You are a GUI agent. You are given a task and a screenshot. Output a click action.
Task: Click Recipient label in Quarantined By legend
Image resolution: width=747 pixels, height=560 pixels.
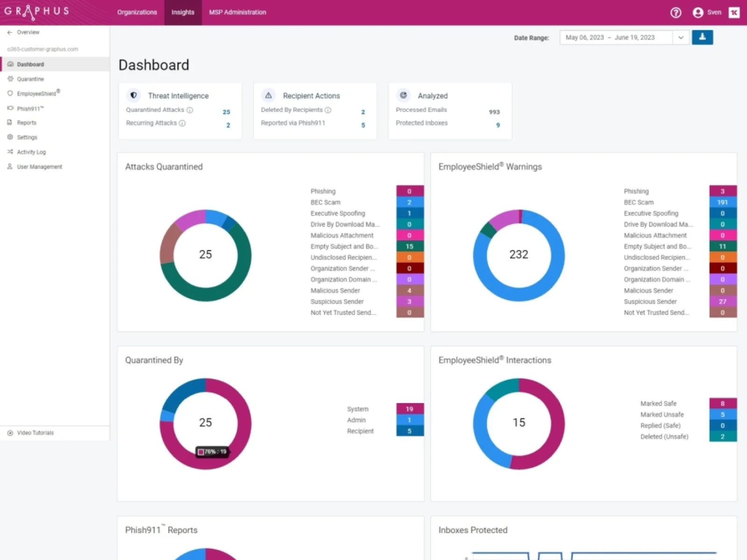pyautogui.click(x=360, y=431)
